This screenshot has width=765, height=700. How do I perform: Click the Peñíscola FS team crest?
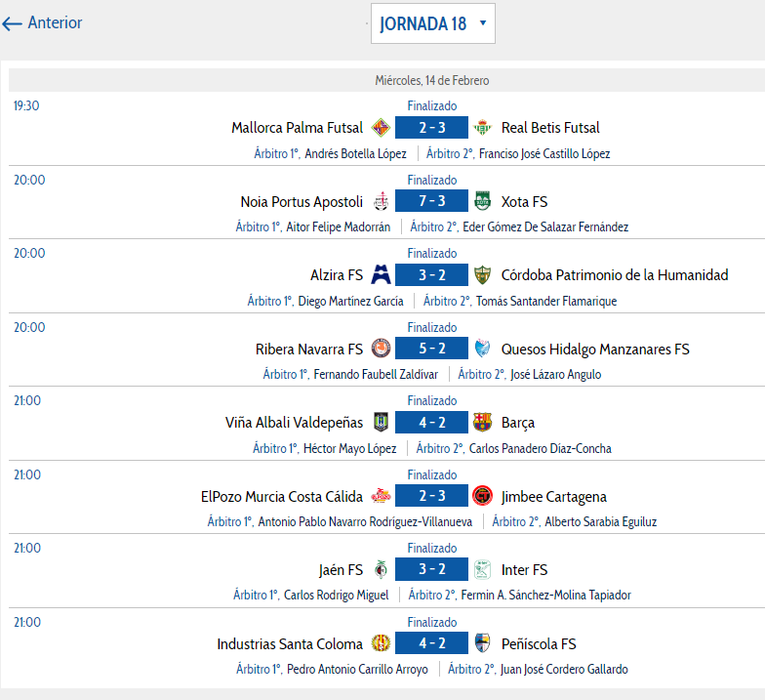point(482,643)
